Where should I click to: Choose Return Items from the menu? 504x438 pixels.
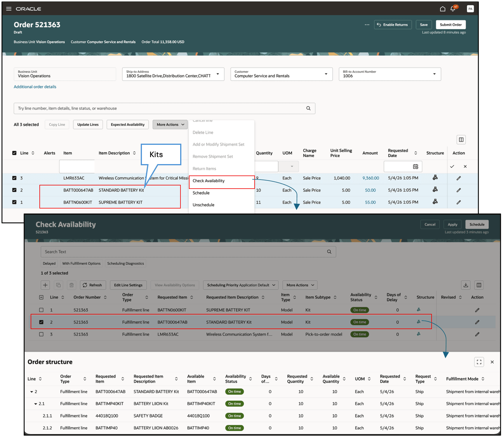tap(204, 169)
